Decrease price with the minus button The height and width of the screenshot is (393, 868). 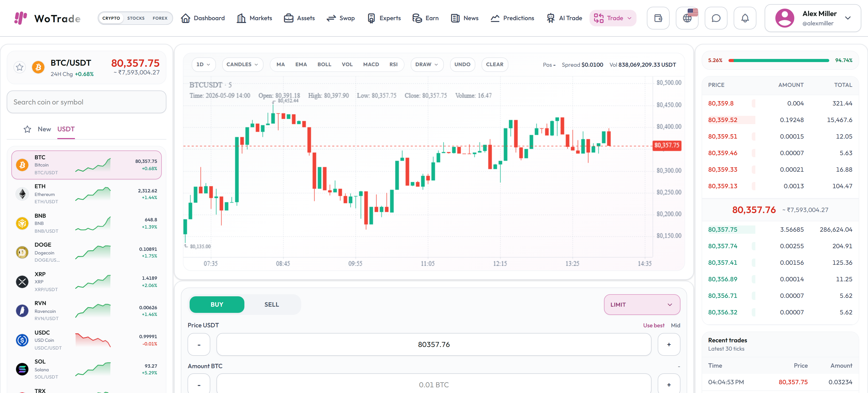coord(199,344)
